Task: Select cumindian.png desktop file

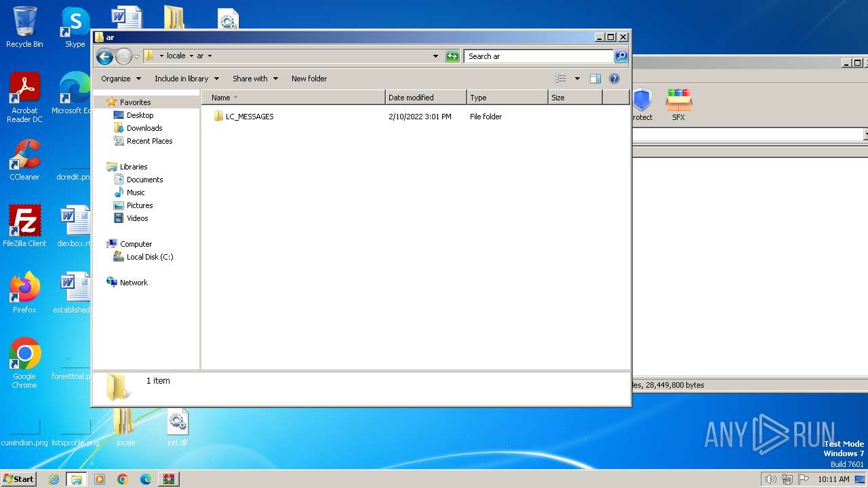Action: tap(24, 431)
